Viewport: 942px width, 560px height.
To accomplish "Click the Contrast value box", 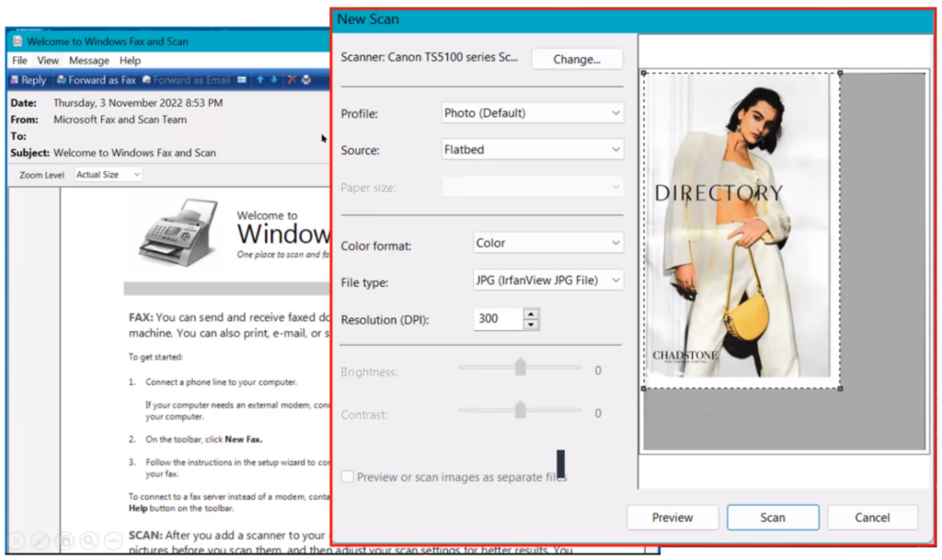I will (605, 413).
